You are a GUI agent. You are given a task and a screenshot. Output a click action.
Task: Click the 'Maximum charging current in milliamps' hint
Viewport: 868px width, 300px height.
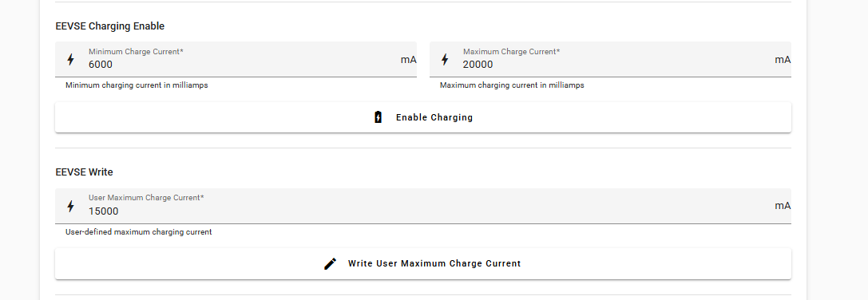(512, 85)
